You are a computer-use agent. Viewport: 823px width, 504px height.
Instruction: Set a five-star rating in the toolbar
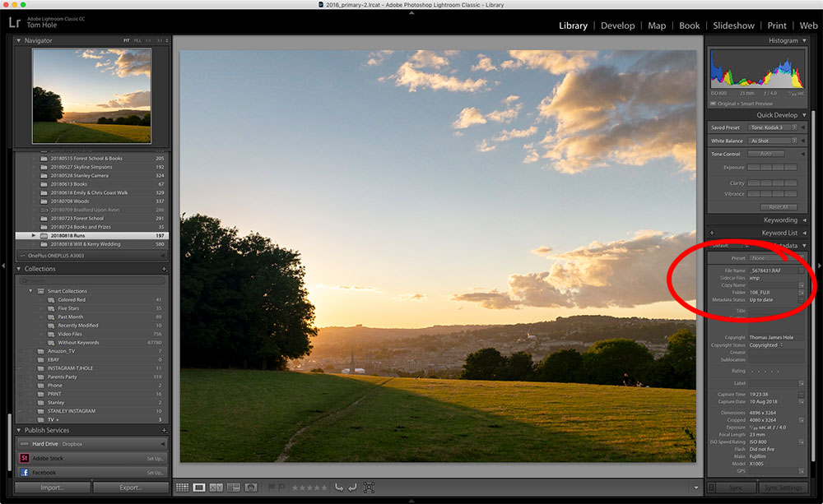323,487
